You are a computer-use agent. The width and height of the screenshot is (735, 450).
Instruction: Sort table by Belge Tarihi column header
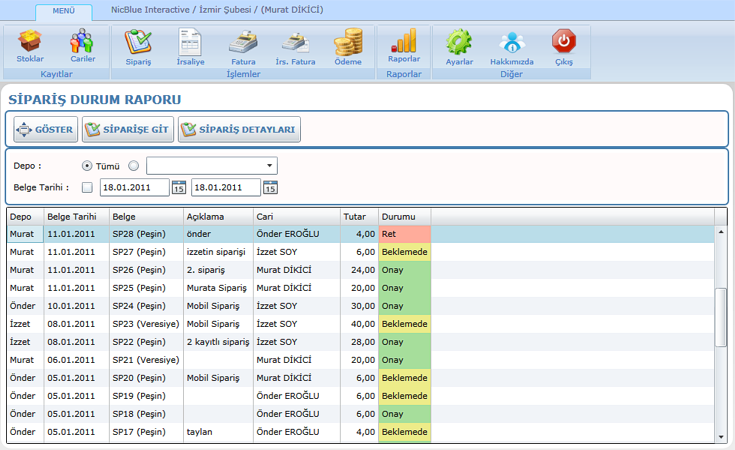[75, 216]
